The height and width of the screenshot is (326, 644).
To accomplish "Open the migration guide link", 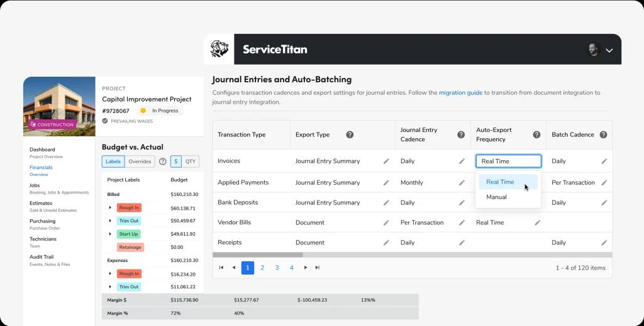I will tap(460, 93).
